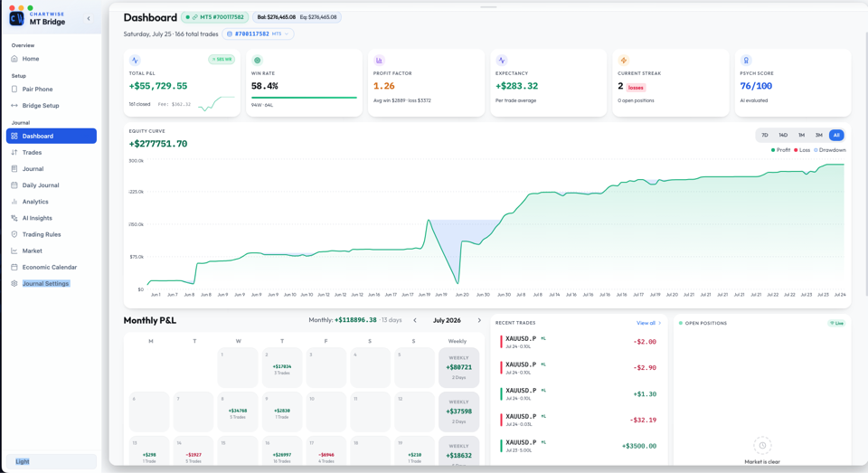
Task: Click the Market is clear clock icon
Action: coord(762,445)
